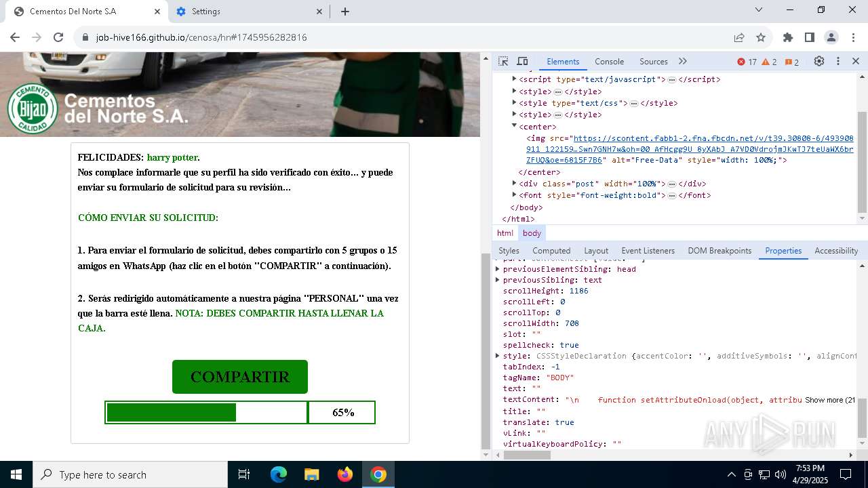Click the Chrome taskbar icon
868x488 pixels.
378,474
